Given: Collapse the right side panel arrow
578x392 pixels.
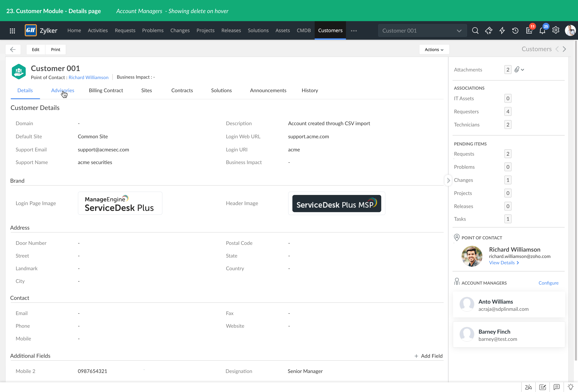Looking at the screenshot, I should point(448,180).
